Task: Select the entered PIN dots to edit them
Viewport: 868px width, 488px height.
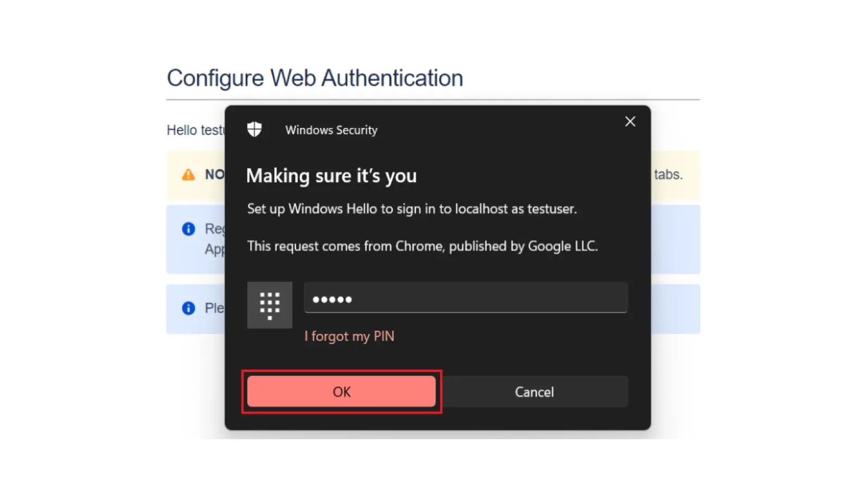Action: click(x=331, y=298)
